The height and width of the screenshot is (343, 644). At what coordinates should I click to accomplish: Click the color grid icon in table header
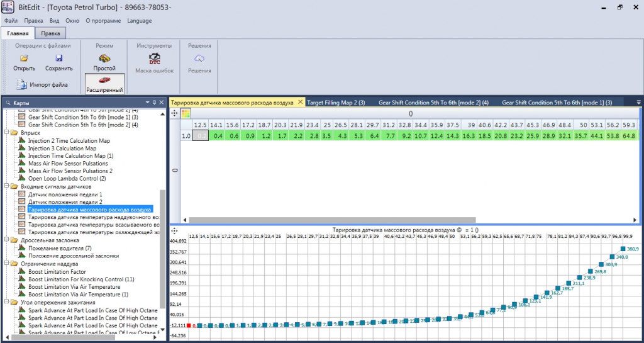(186, 114)
